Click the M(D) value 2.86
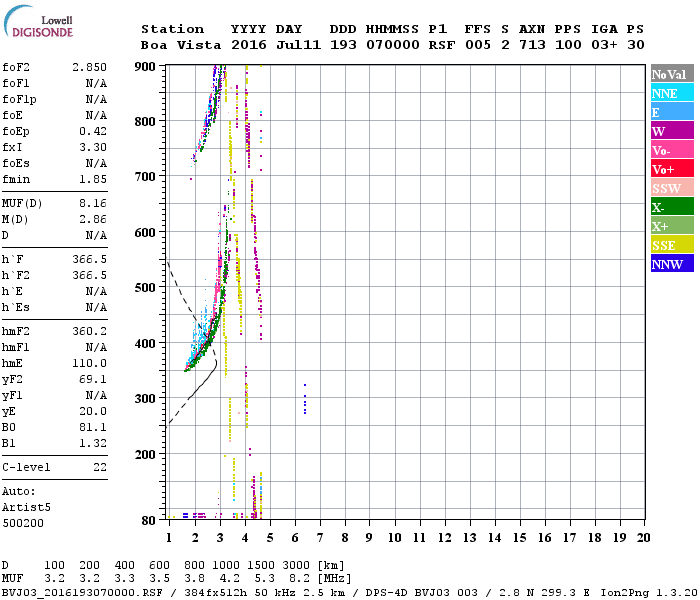 (93, 219)
